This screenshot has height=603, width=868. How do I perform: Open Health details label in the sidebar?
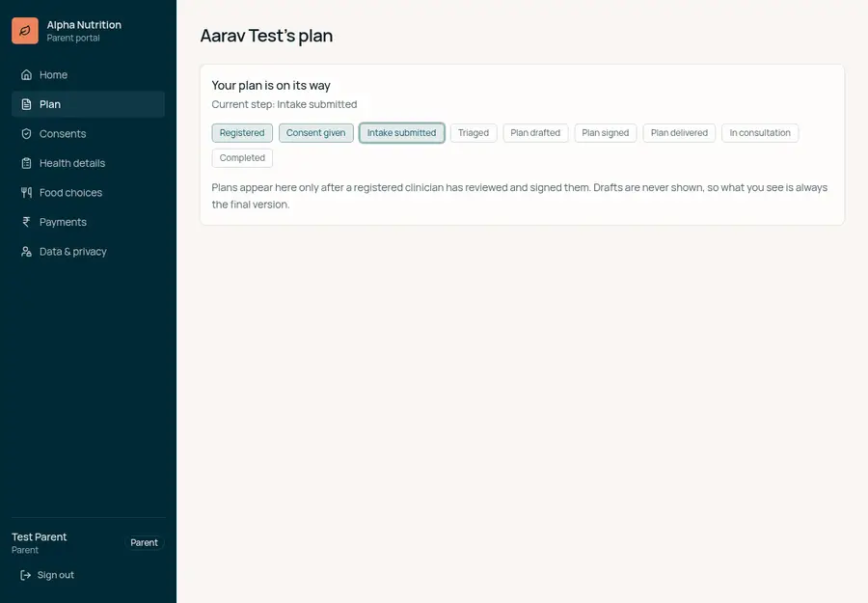tap(72, 163)
